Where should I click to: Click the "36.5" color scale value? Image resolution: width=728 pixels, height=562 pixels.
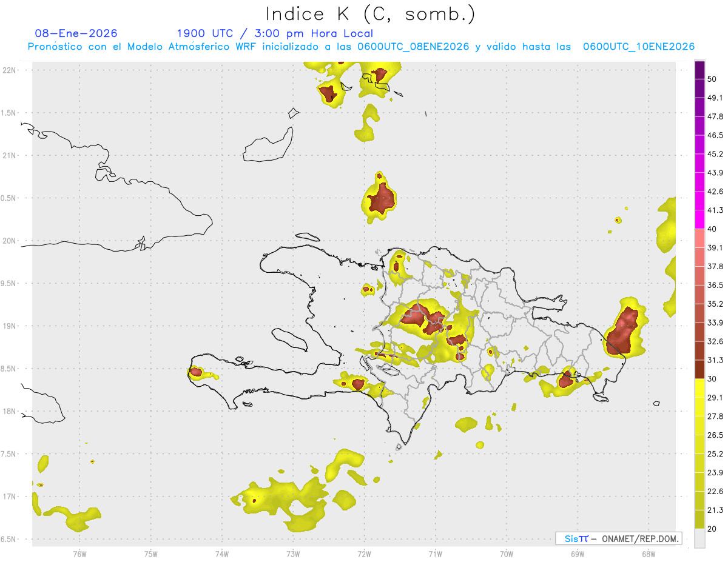click(x=715, y=285)
